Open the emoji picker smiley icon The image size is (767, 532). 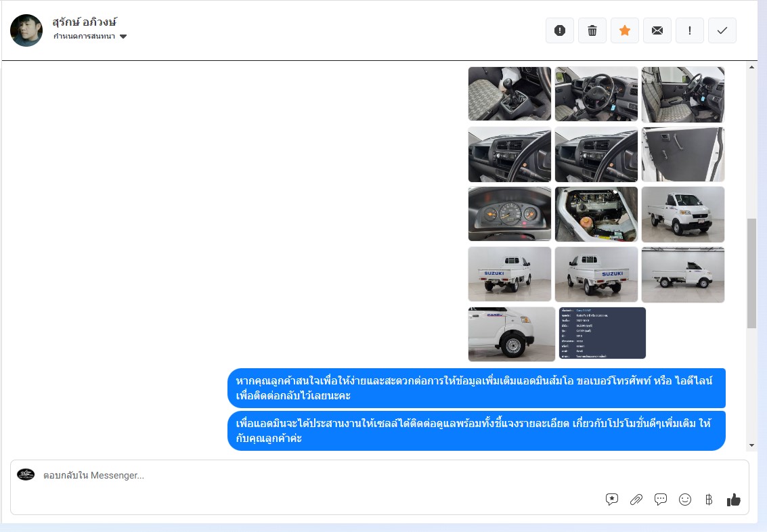(685, 500)
